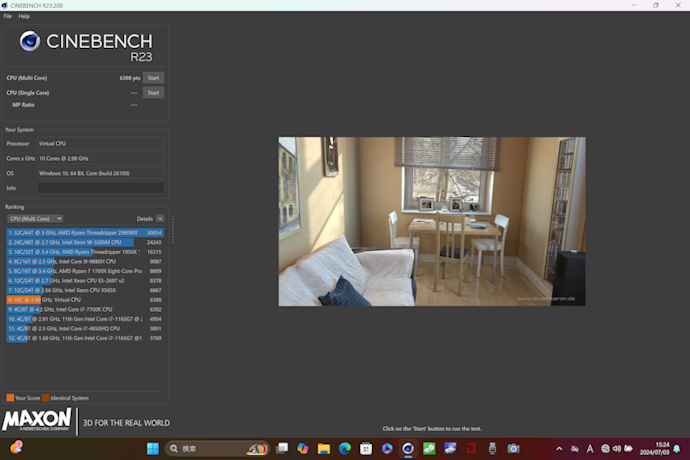Open Microsoft Store from the taskbar
This screenshot has height=460, width=690.
[366, 449]
